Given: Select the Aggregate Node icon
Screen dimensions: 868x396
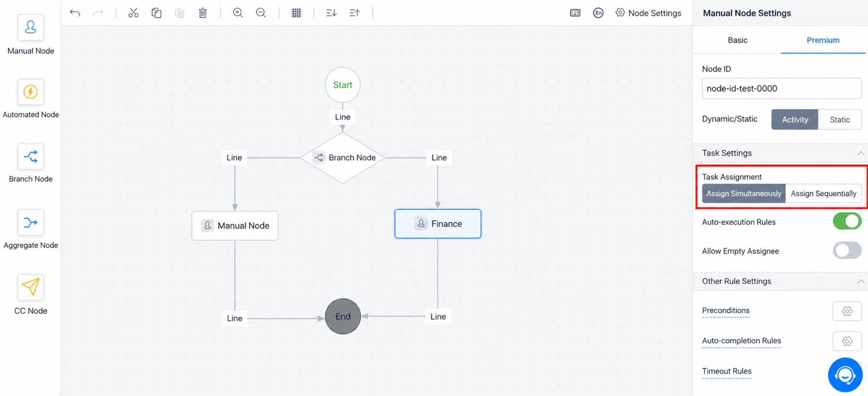Looking at the screenshot, I should 30,222.
